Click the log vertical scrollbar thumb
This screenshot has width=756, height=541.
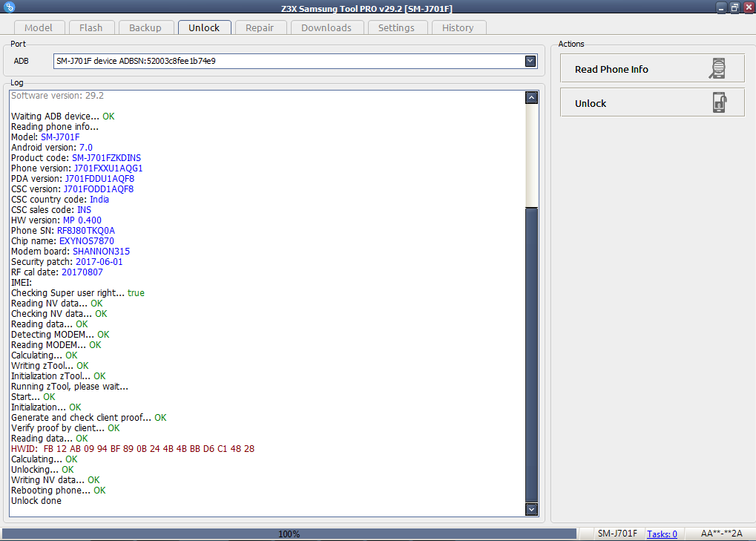pos(531,355)
